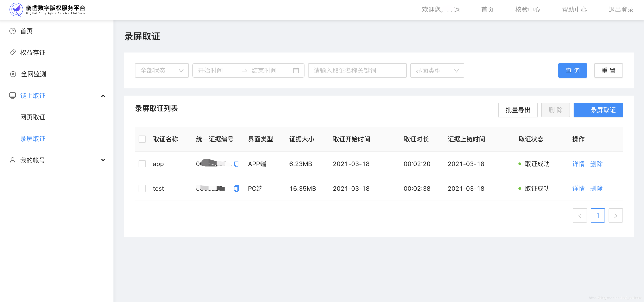Click the 取证名称 column header
This screenshot has width=644, height=302.
(x=165, y=139)
